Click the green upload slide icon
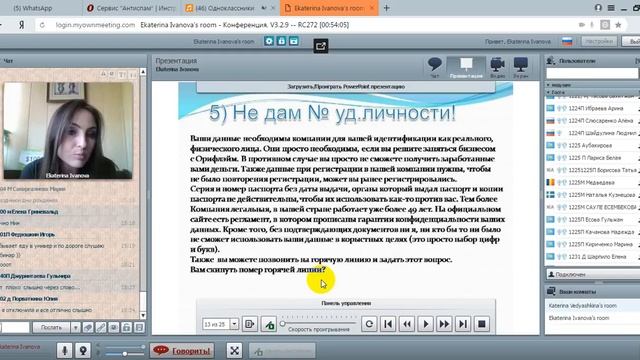Viewport: 640px width, 360px height. (269, 324)
